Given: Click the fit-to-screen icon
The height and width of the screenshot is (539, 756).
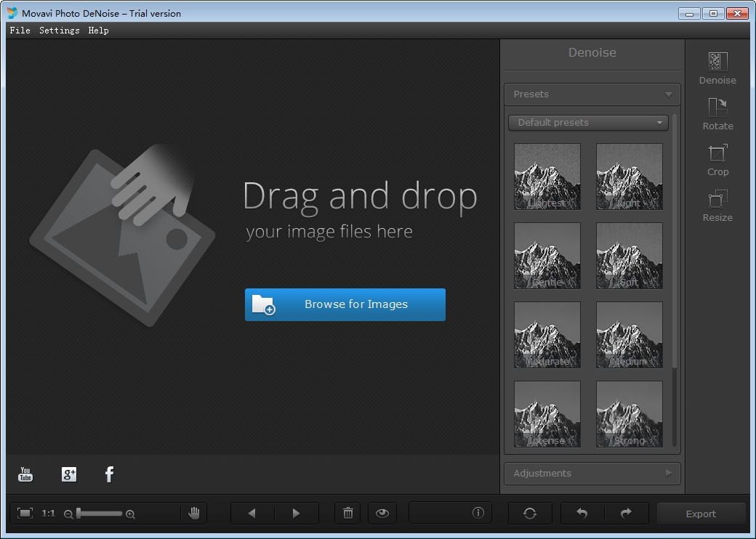Looking at the screenshot, I should (25, 514).
